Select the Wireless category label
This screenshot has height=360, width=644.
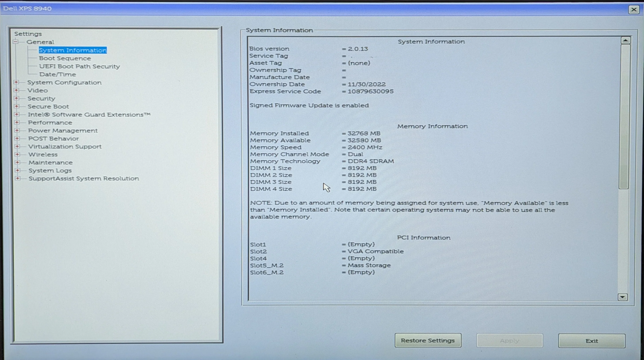[x=43, y=155]
